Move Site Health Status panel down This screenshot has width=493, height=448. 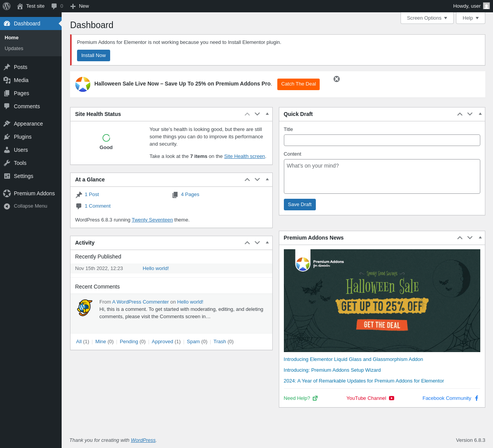click(x=257, y=114)
